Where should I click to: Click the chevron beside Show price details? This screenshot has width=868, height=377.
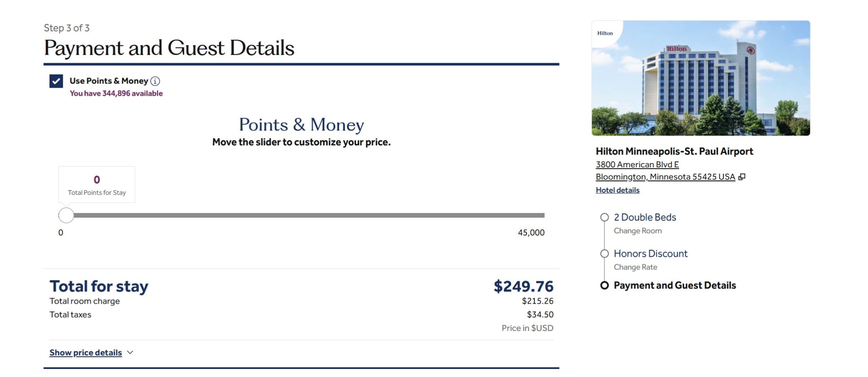[130, 352]
